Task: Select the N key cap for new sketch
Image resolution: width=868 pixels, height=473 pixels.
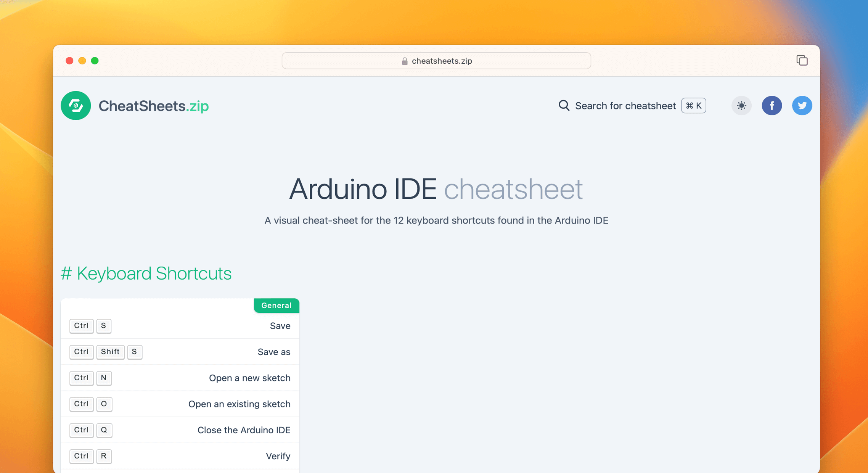Action: pyautogui.click(x=104, y=378)
